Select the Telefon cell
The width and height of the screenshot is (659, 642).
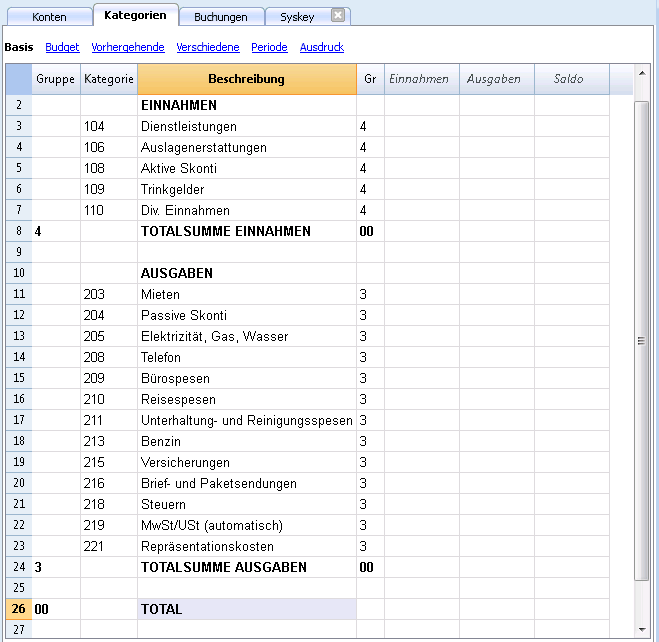[247, 357]
